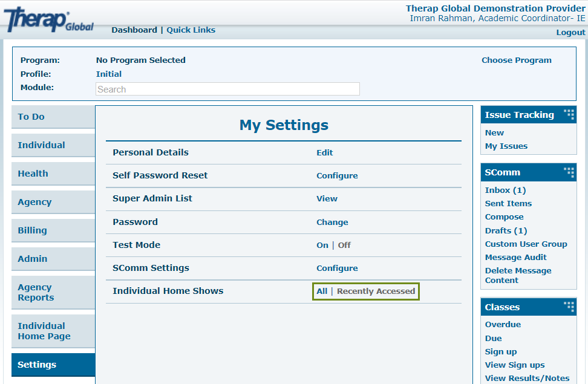588x384 pixels.
Task: Set Individual Home Shows to Recently Accessed
Action: (x=376, y=291)
